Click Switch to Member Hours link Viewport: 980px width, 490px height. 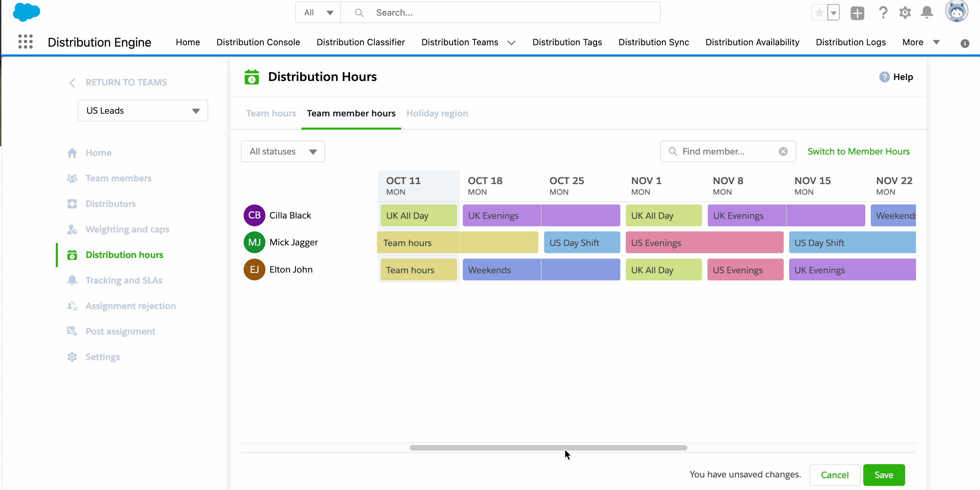(x=858, y=151)
